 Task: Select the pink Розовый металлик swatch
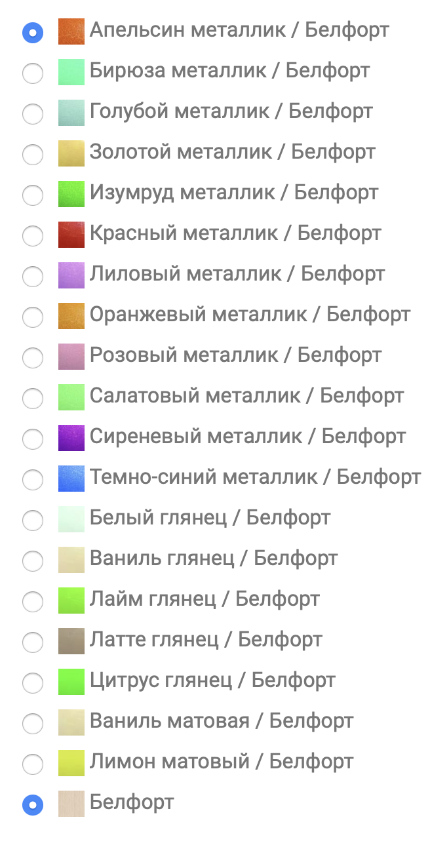click(x=71, y=357)
